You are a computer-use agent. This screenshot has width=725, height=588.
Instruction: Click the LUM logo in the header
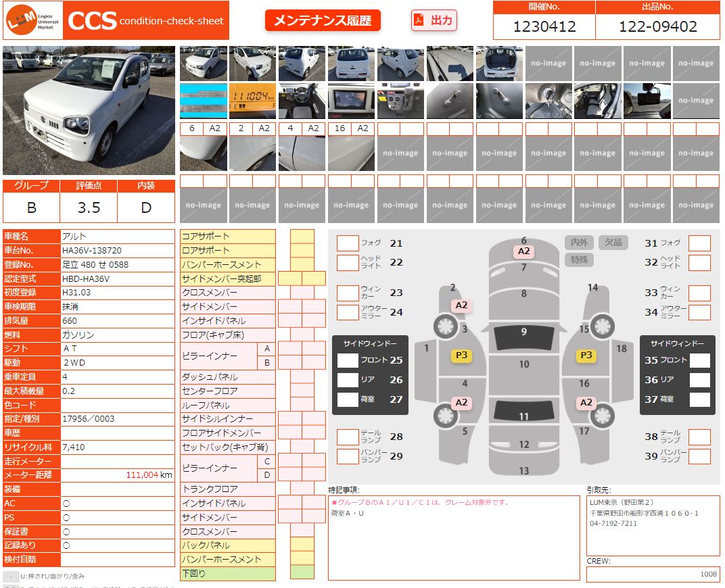[x=33, y=21]
